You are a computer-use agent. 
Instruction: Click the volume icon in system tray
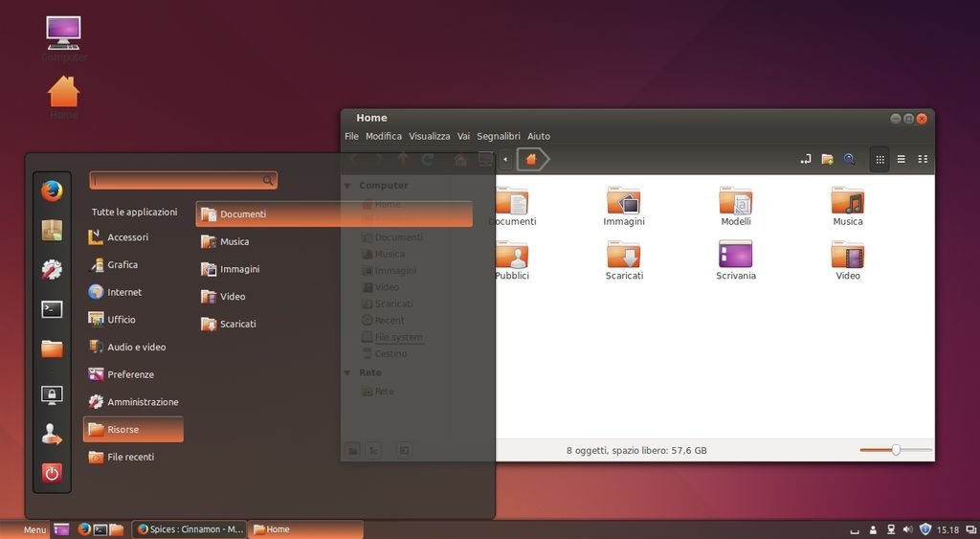pyautogui.click(x=907, y=529)
